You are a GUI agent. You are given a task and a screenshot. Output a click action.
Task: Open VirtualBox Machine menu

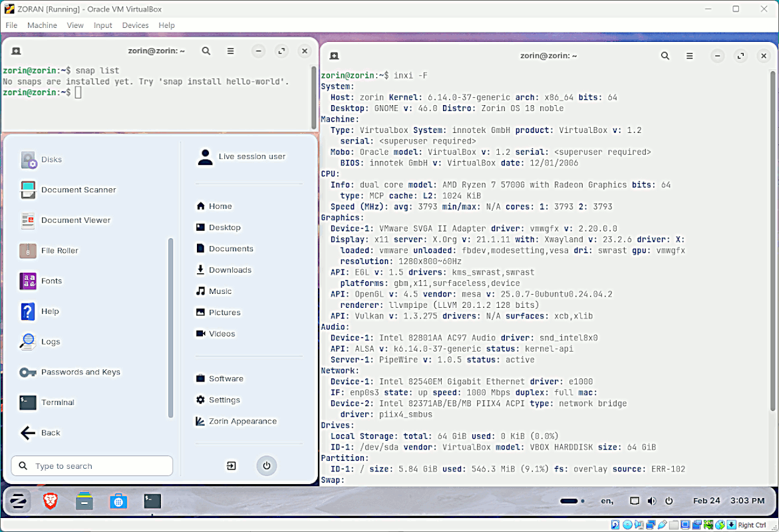pyautogui.click(x=42, y=25)
